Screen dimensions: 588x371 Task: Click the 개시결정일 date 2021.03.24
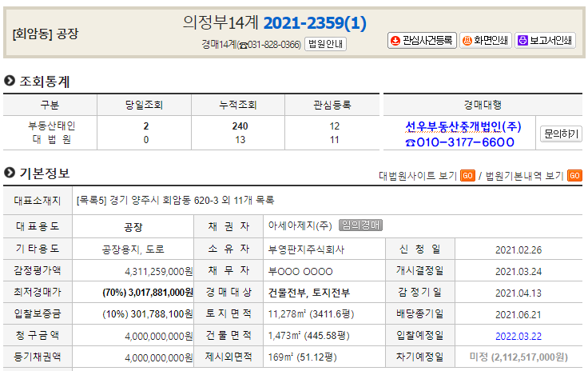(518, 271)
